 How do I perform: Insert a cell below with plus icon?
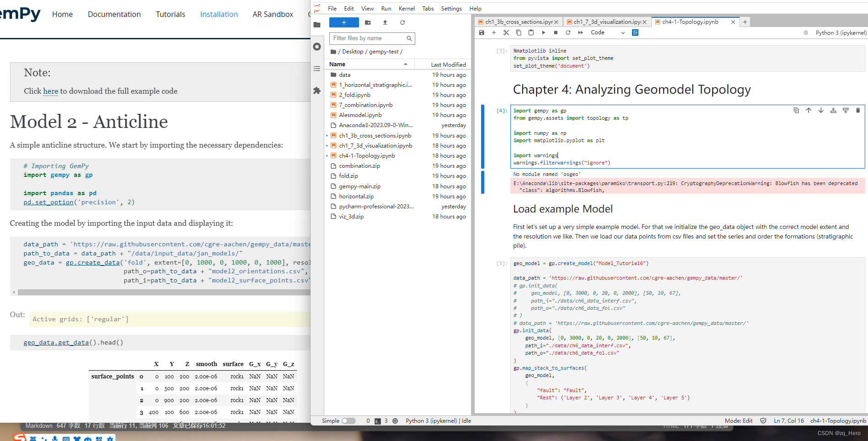coord(494,32)
